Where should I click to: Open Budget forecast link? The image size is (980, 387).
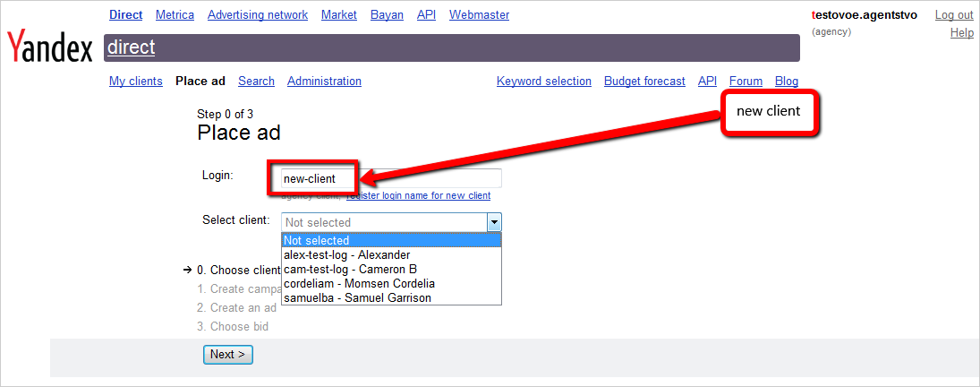[x=644, y=82]
